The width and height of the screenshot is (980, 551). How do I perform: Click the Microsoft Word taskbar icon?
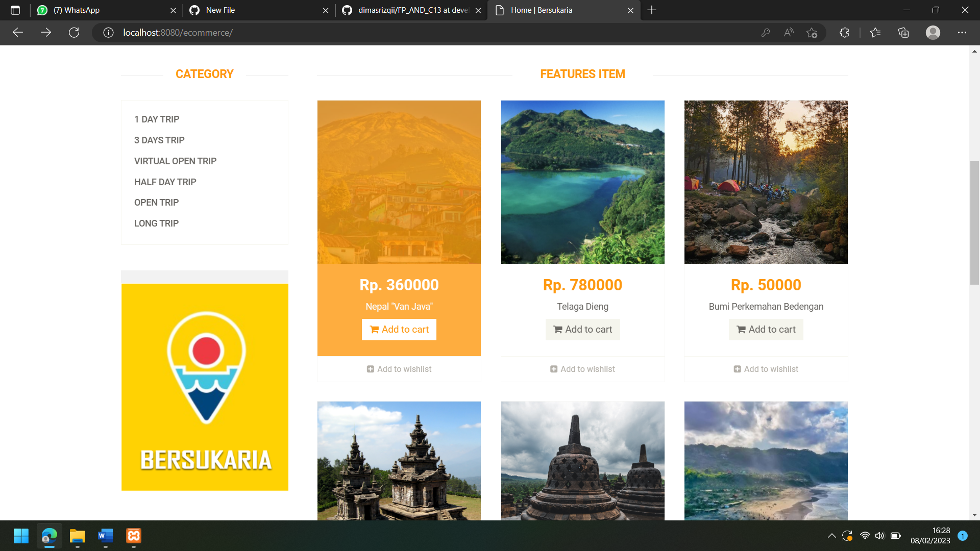click(x=105, y=536)
